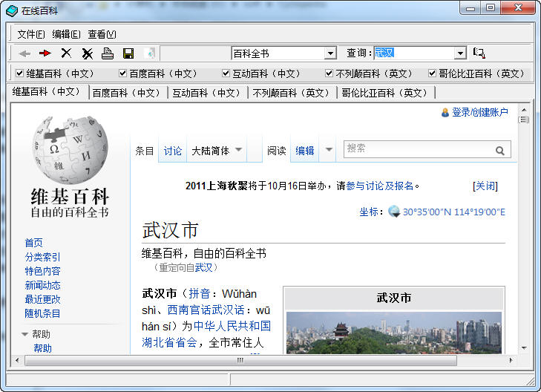Open the 百科全书 dropdown list
Image resolution: width=541 pixels, height=392 pixels.
[330, 53]
